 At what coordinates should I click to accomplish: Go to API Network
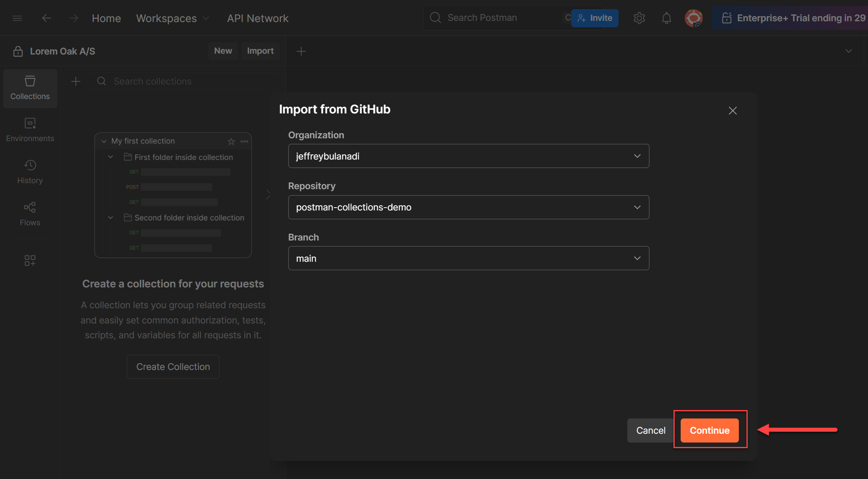click(x=258, y=18)
